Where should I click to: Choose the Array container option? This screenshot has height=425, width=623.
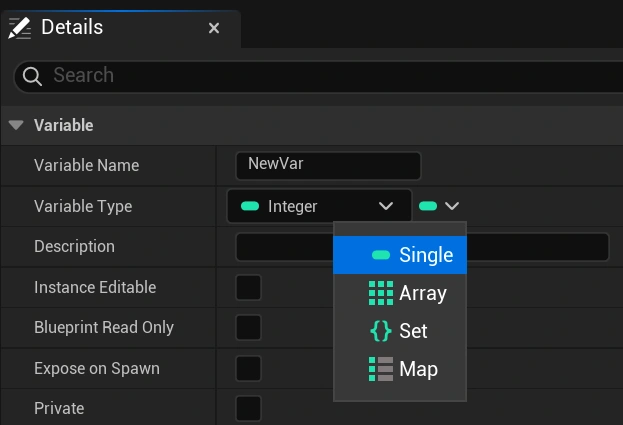tap(400, 293)
